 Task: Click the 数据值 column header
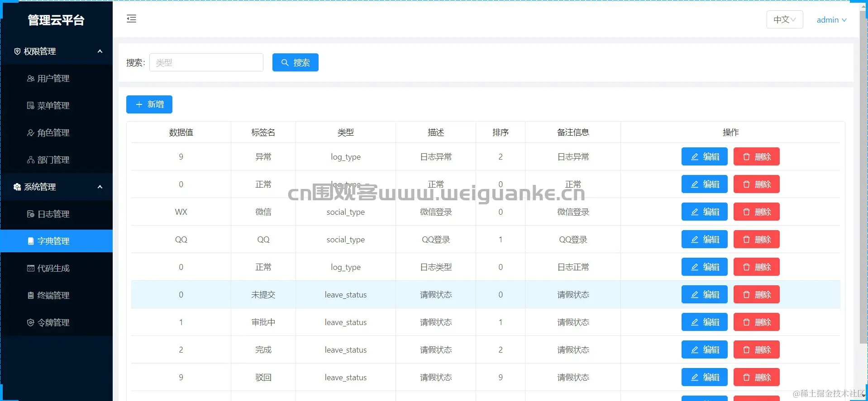[181, 132]
